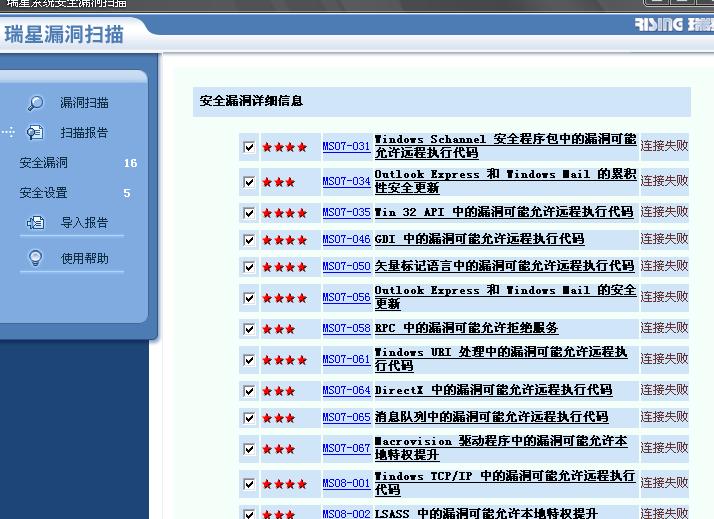Open the MS08-002 bulletin link
Screen dimensions: 714x519
pos(346,514)
